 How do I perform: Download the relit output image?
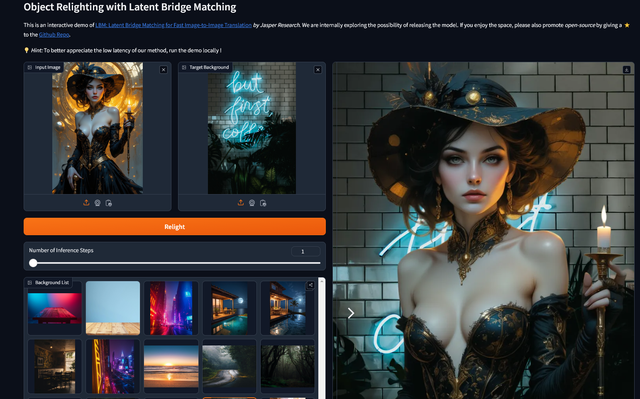click(x=627, y=70)
